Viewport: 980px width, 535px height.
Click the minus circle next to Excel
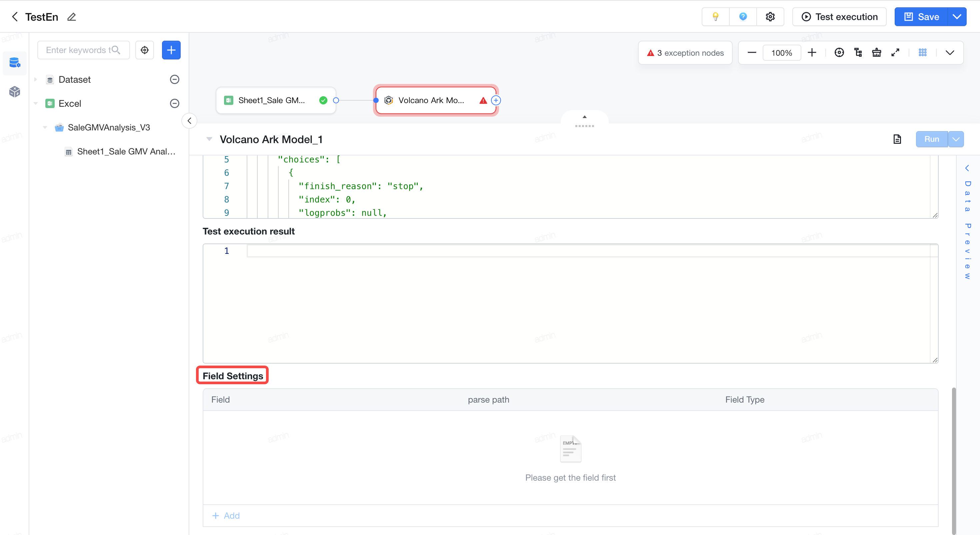[175, 103]
